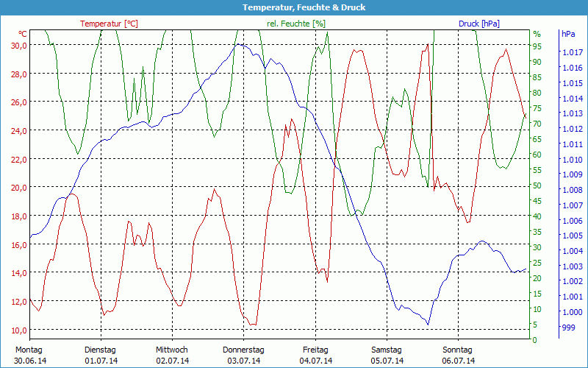Click the '65' humidity axis value

click(537, 139)
